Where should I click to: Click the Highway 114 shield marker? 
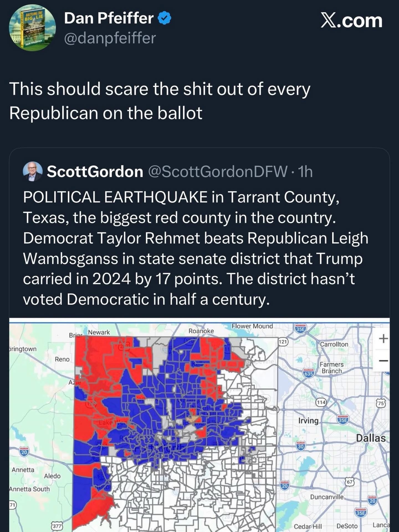click(x=321, y=402)
